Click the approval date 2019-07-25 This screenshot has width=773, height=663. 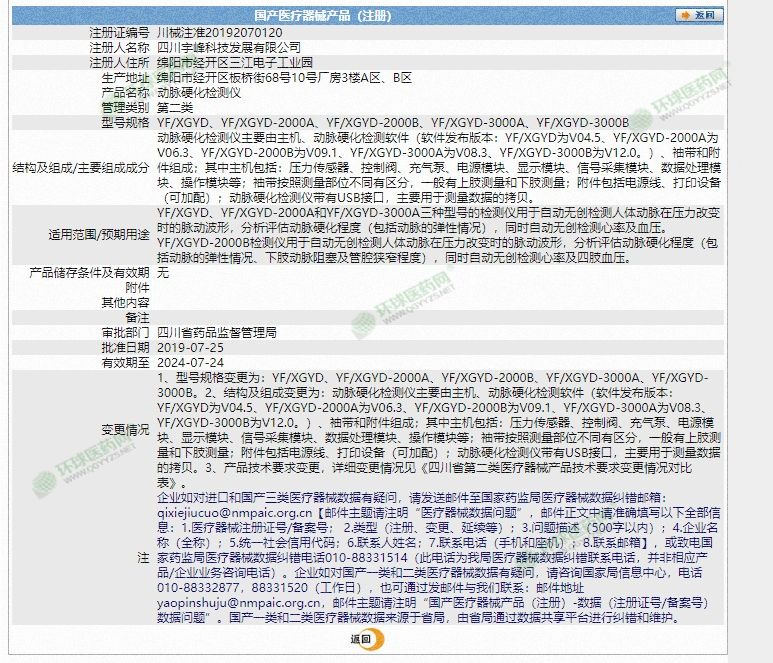[190, 346]
